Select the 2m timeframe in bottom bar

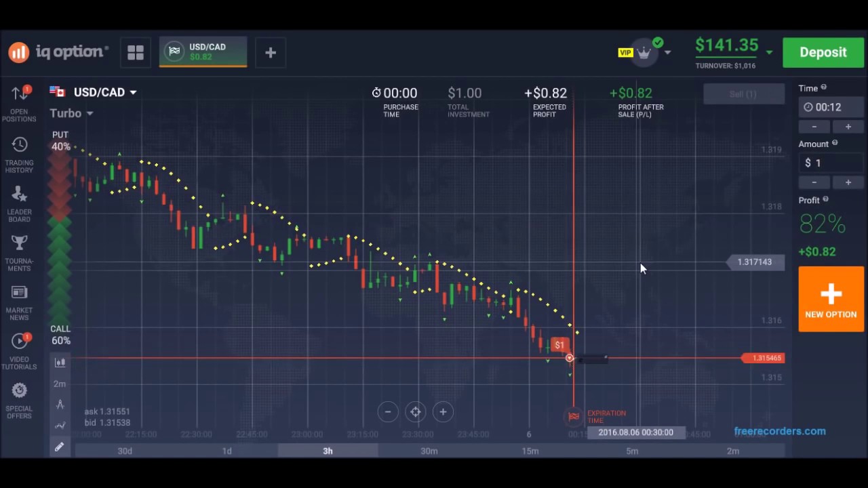[x=733, y=451]
